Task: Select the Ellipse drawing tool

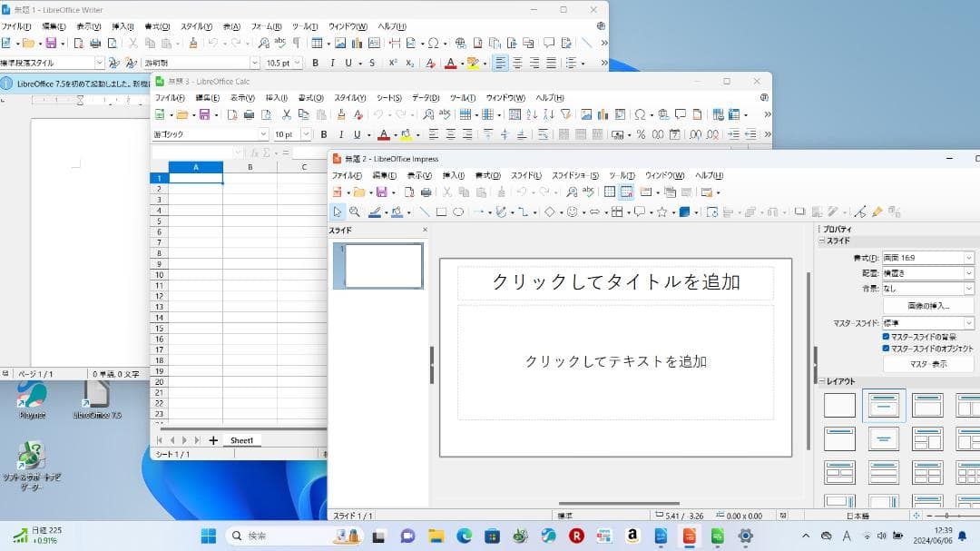Action: [x=458, y=212]
